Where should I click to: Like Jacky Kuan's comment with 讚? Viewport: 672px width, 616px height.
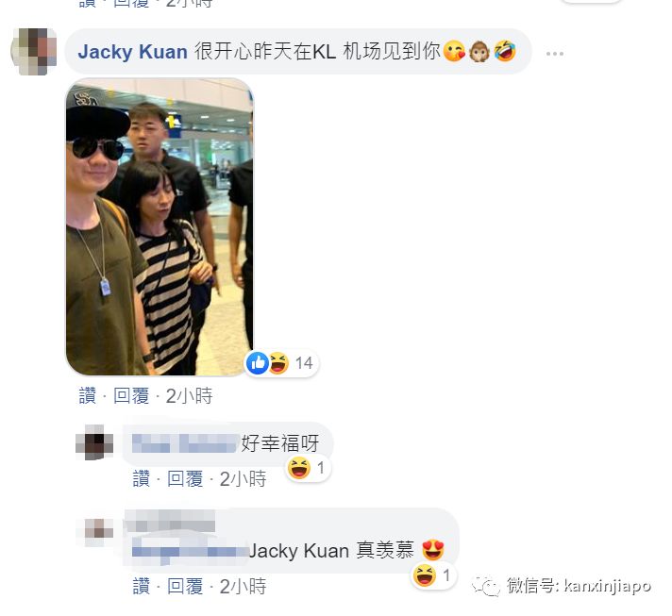pyautogui.click(x=88, y=395)
